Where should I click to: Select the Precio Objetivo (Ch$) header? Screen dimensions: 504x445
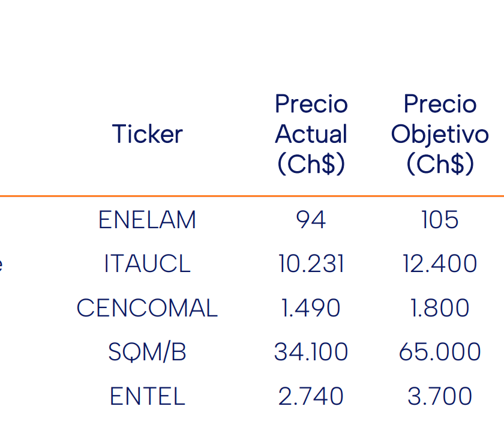click(440, 134)
